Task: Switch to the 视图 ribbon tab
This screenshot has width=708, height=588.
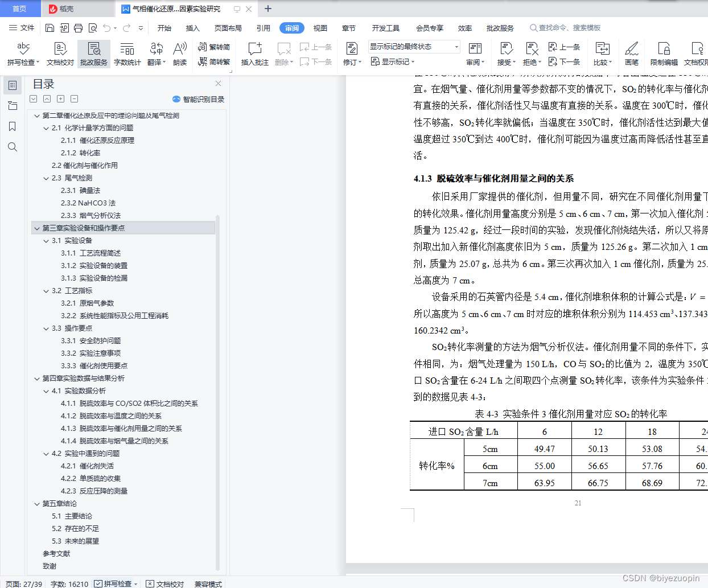Action: (320, 28)
